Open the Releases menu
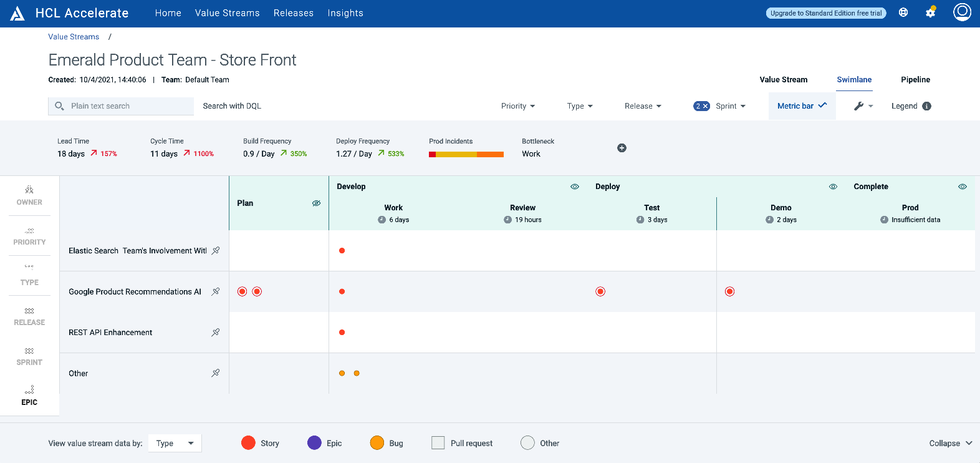 (x=294, y=13)
